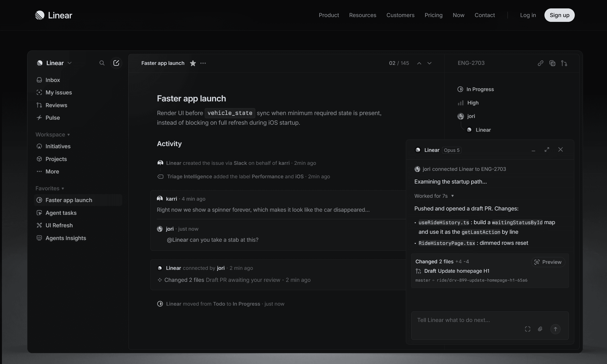Open Contact in the top navigation
The width and height of the screenshot is (607, 364).
(x=485, y=15)
